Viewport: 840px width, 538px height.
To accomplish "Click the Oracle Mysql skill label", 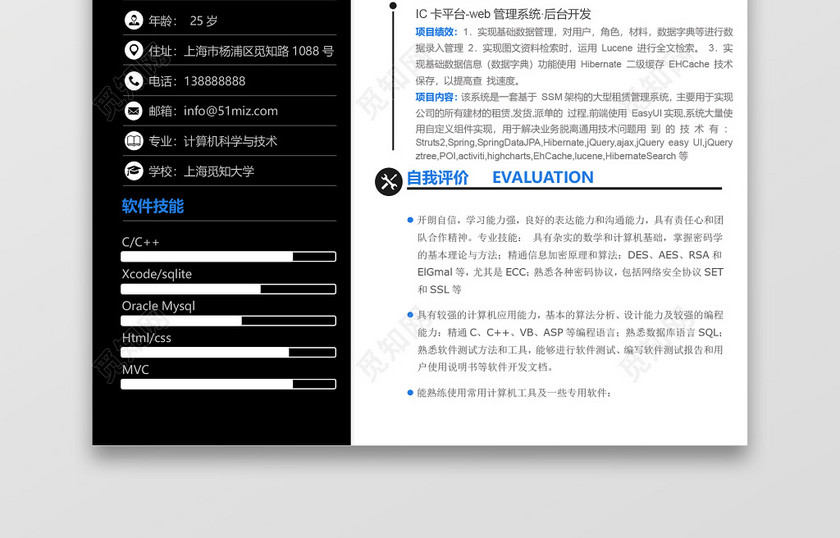I will click(159, 306).
